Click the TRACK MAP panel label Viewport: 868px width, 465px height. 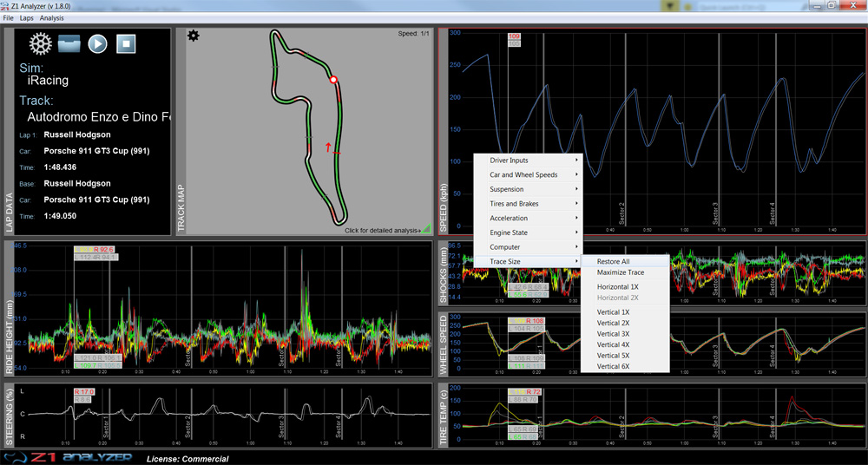pos(181,207)
